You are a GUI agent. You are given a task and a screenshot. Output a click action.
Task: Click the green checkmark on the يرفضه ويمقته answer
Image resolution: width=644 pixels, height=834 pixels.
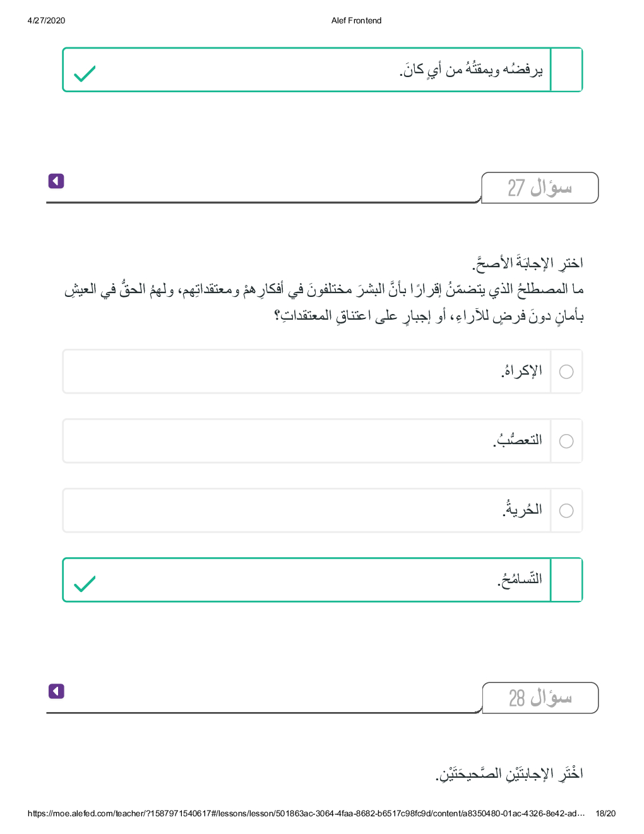pyautogui.click(x=85, y=74)
